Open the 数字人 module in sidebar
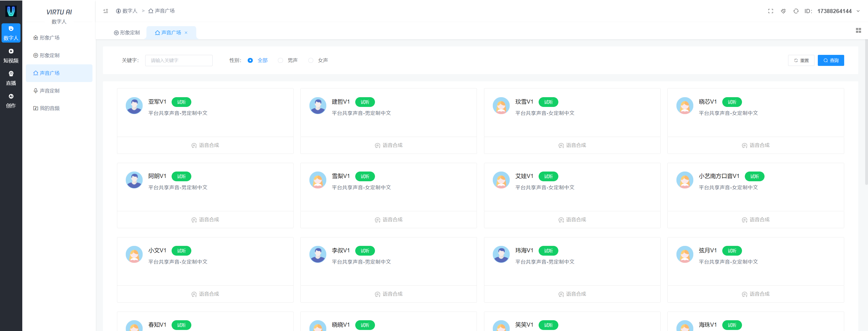The image size is (868, 331). (11, 33)
